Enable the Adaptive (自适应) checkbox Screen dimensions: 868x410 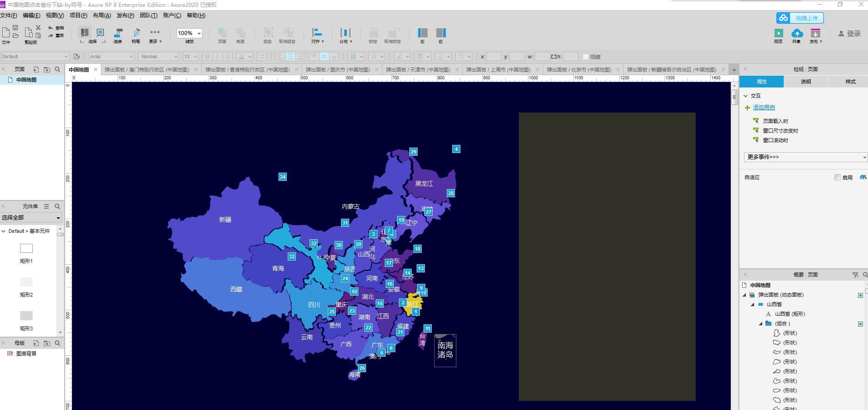click(x=837, y=177)
